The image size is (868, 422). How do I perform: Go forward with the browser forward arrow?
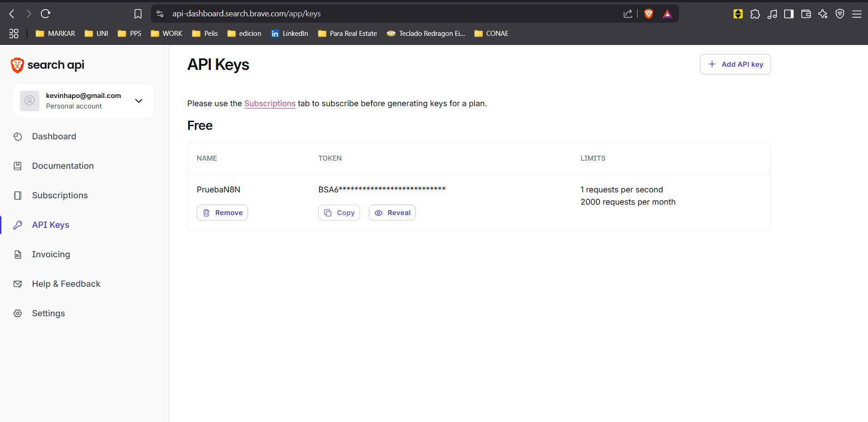pyautogui.click(x=29, y=14)
